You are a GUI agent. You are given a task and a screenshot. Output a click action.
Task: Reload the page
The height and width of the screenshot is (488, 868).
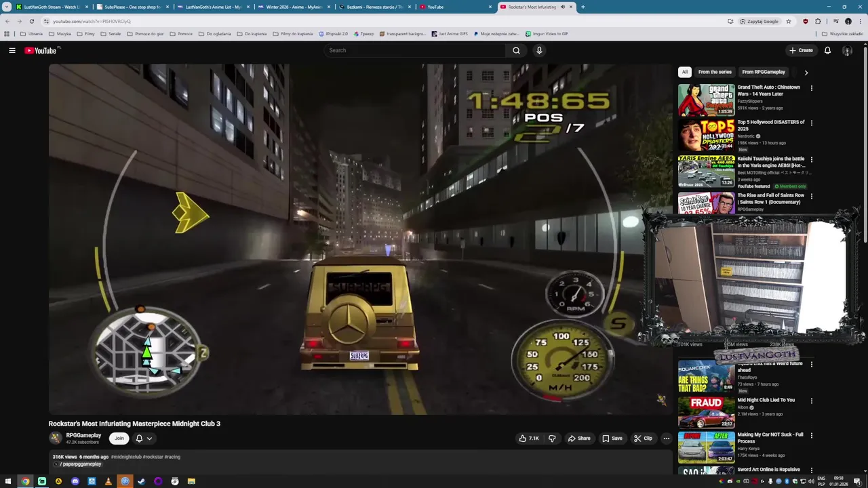point(31,21)
